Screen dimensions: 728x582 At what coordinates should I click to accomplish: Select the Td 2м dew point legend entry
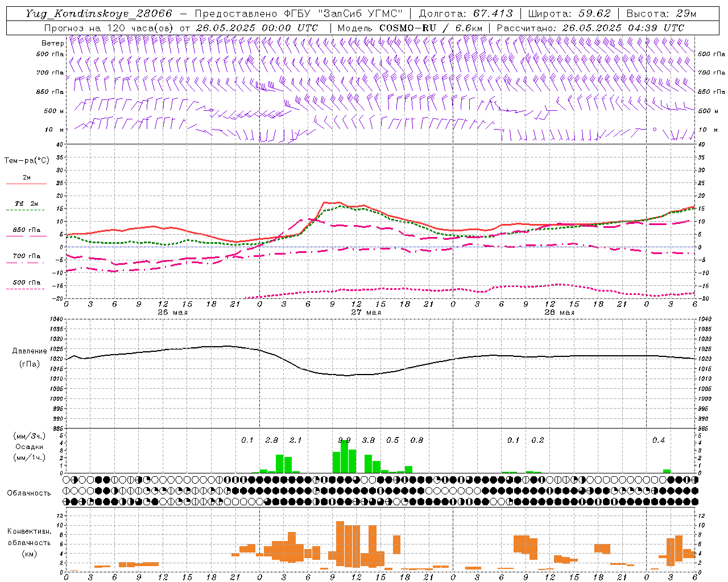coord(27,203)
